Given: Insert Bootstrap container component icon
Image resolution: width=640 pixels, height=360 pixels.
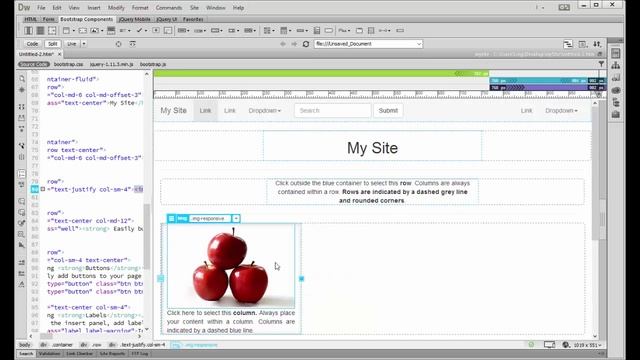Looking at the screenshot, I should 28,31.
